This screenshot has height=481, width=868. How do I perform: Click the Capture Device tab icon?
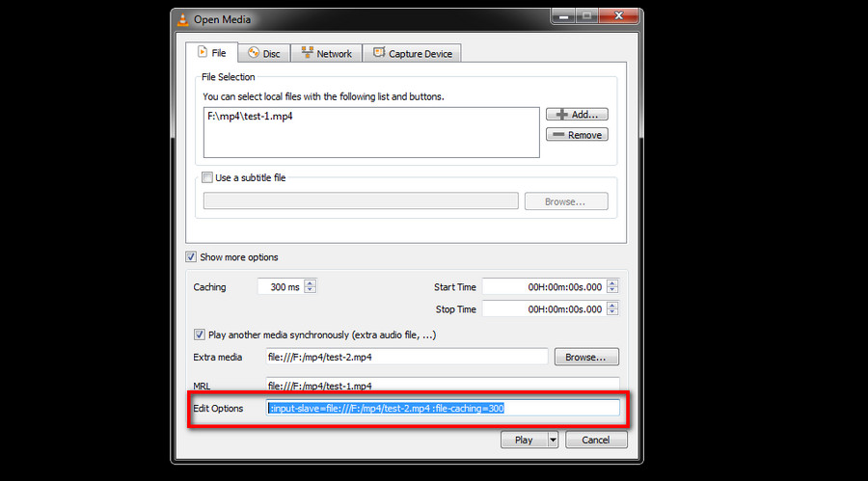pyautogui.click(x=379, y=53)
